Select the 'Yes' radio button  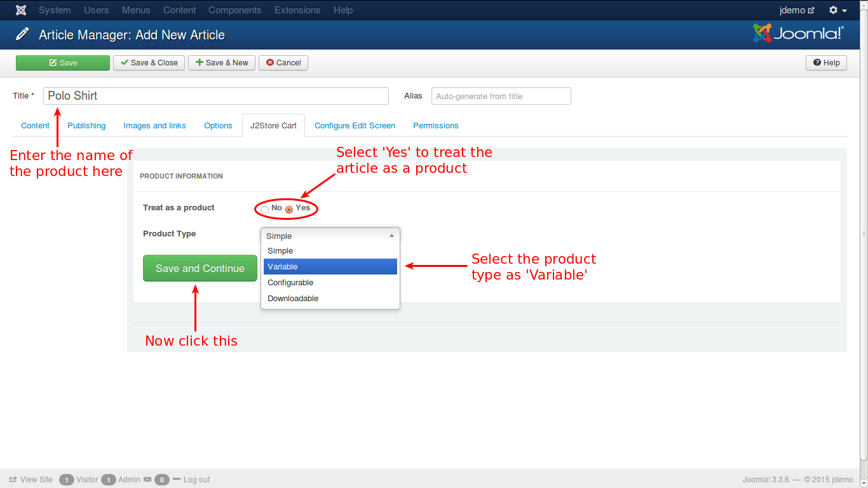point(289,209)
